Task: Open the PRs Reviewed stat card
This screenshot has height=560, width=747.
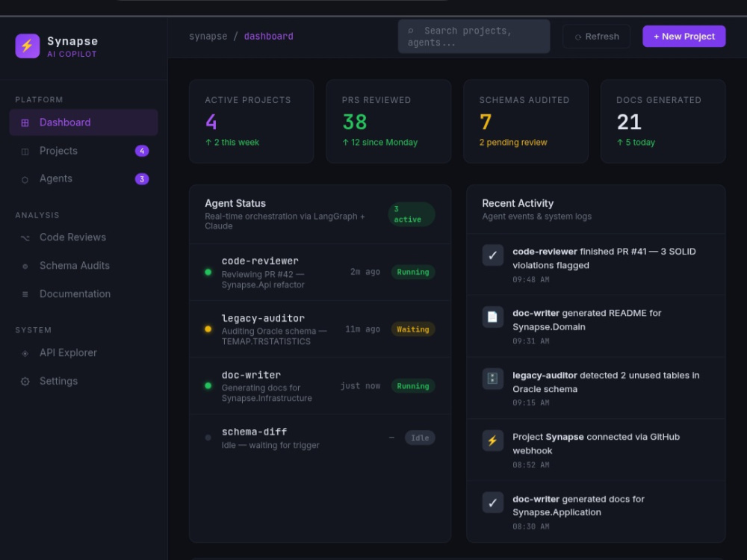Action: pyautogui.click(x=388, y=122)
